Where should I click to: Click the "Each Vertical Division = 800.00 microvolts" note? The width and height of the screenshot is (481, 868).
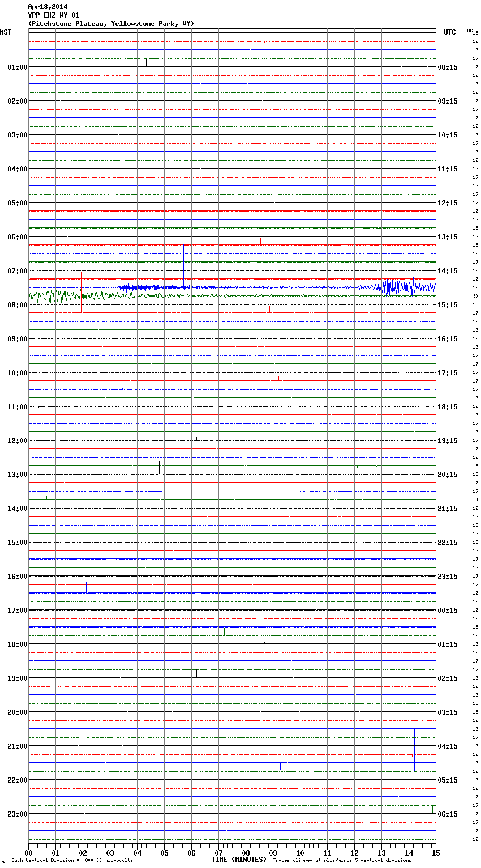coord(72,861)
